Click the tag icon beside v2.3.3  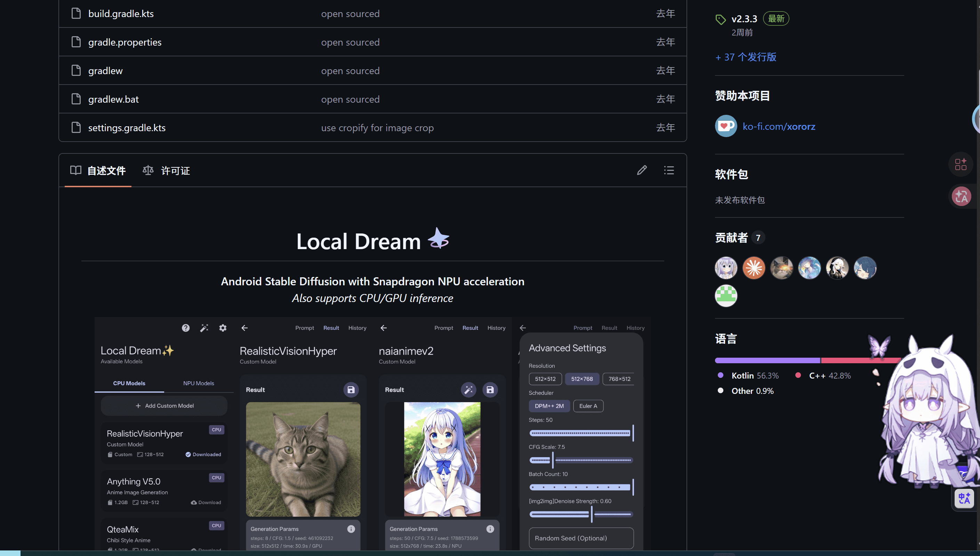[x=721, y=19]
